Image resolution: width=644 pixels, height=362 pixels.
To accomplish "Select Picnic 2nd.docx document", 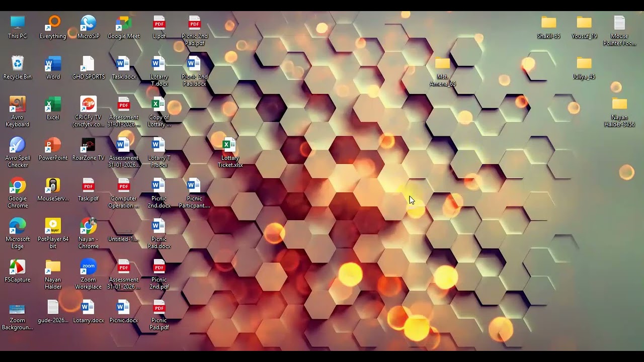I will coord(159,193).
